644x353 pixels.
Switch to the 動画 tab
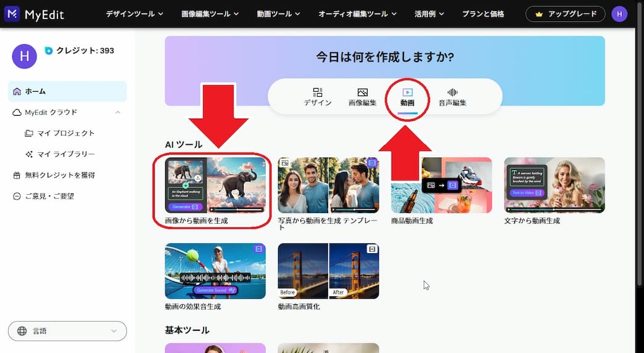(x=407, y=97)
